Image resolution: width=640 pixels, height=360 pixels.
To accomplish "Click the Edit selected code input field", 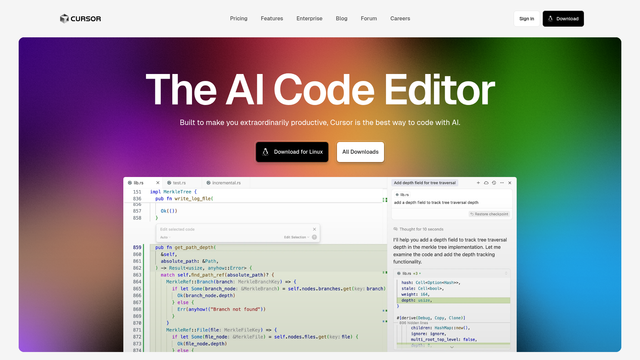I will point(234,229).
